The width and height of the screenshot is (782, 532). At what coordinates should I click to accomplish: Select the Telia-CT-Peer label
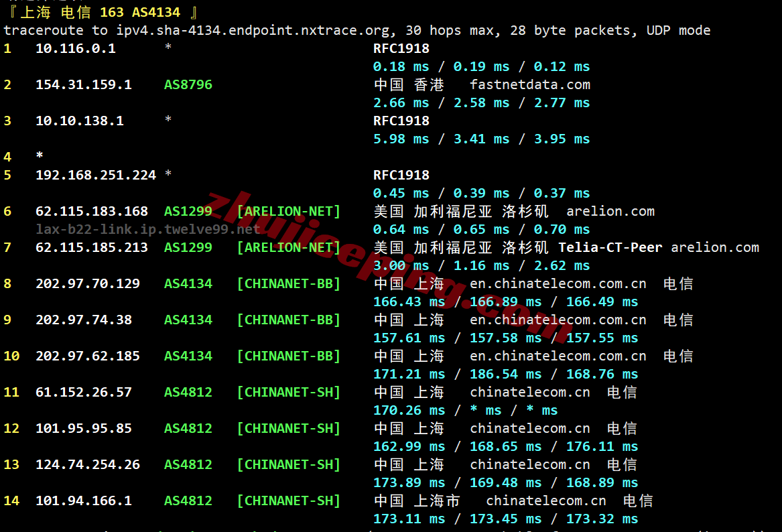pos(610,247)
